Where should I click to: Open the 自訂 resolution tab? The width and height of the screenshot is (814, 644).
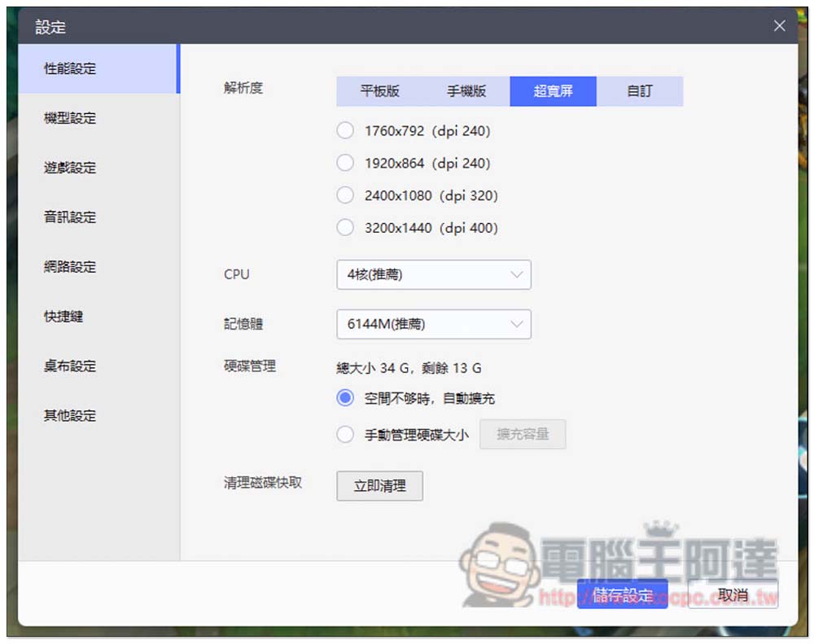coord(640,91)
